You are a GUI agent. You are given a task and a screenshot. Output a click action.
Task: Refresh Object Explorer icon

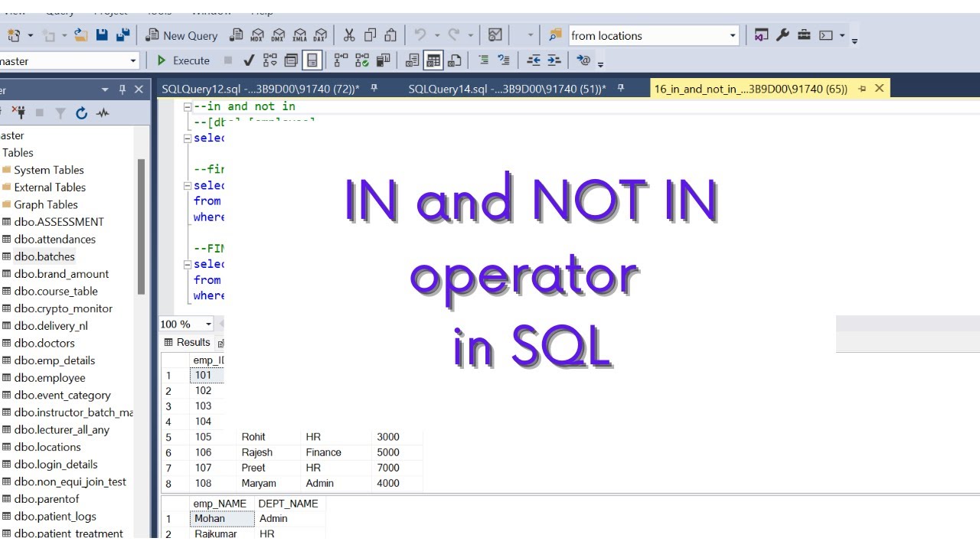(82, 113)
